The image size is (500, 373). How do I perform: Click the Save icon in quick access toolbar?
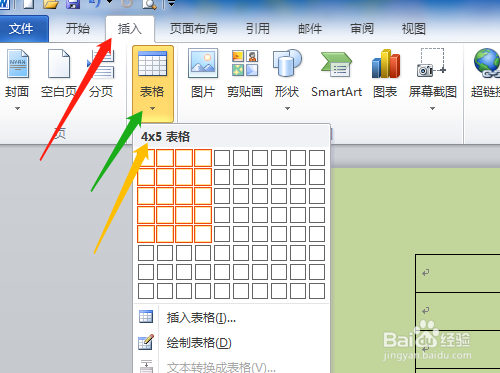point(72,4)
